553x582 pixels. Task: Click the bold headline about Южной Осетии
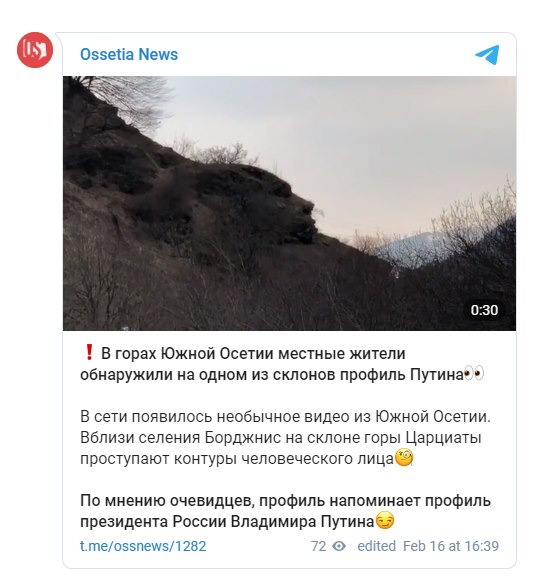click(282, 364)
